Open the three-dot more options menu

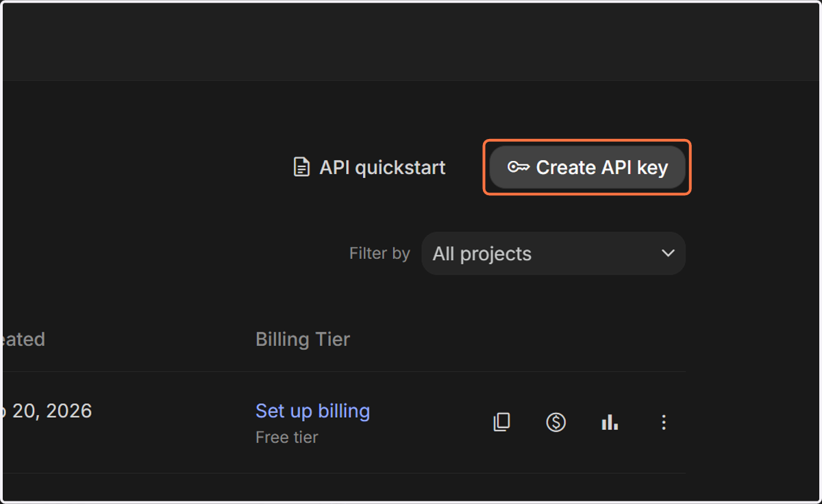click(x=663, y=423)
